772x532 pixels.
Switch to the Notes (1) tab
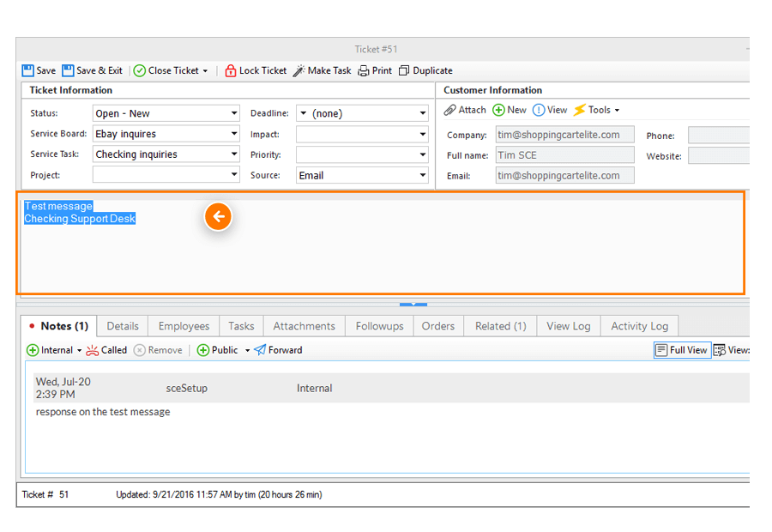(59, 326)
